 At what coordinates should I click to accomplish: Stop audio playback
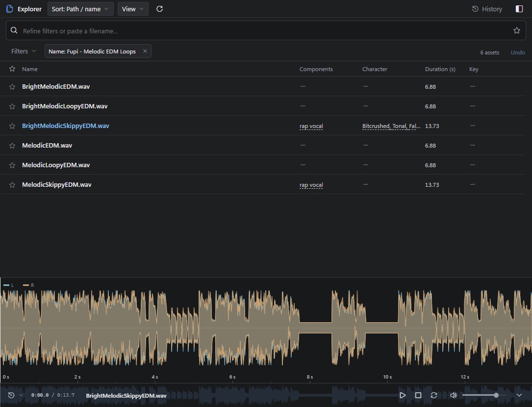pyautogui.click(x=418, y=395)
